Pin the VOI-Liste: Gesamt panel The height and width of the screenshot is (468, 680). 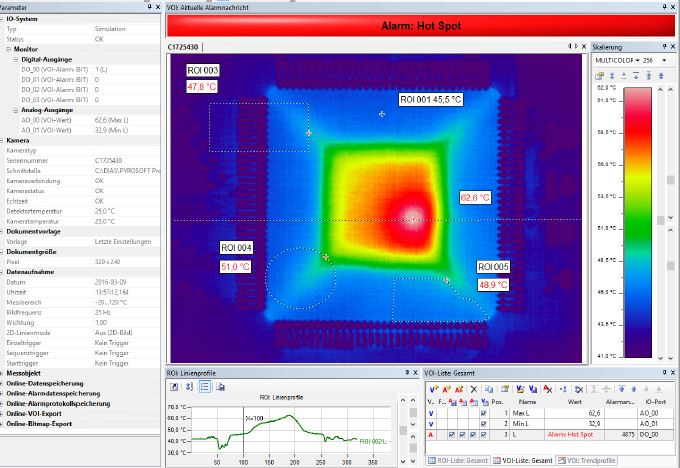[x=664, y=373]
